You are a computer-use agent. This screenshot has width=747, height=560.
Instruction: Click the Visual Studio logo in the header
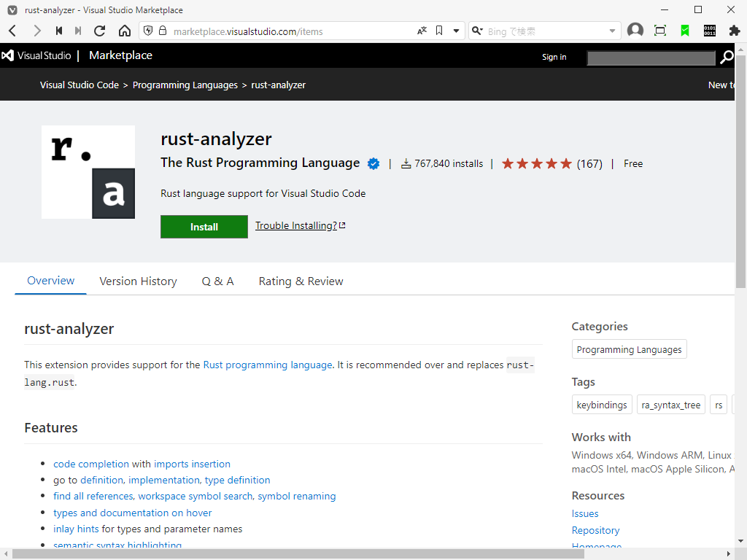7,55
